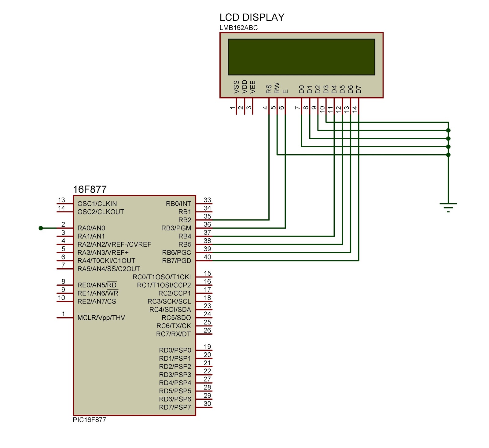This screenshot has width=489, height=448.
Task: Click the RB6/PGC pin label
Action: pyautogui.click(x=176, y=252)
